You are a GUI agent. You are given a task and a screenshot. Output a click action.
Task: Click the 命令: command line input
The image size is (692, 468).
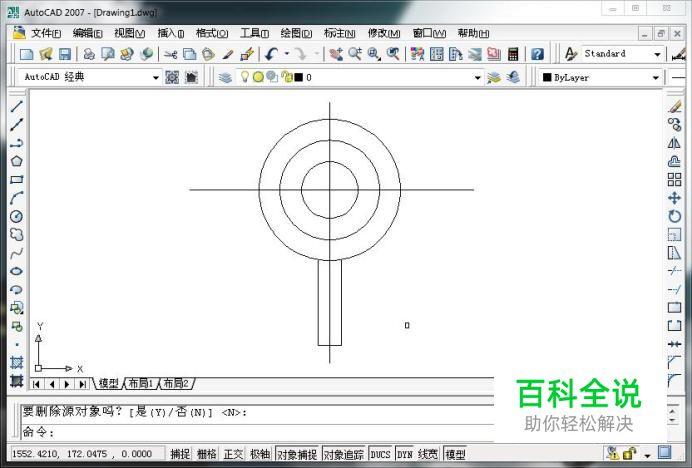coord(258,432)
